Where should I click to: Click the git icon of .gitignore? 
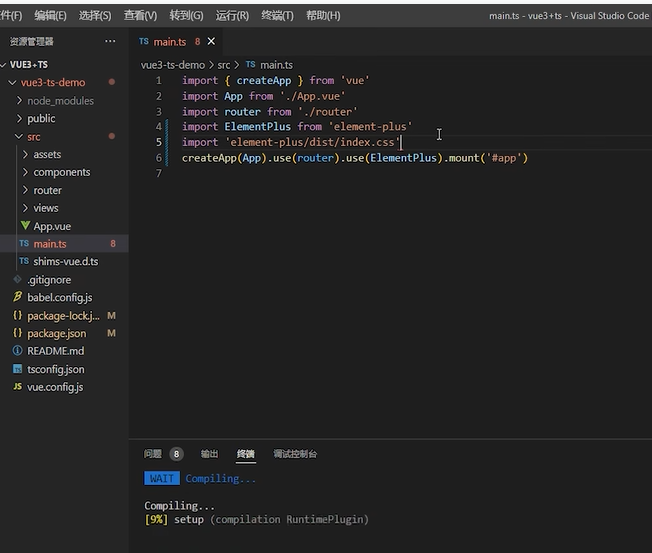tap(17, 279)
